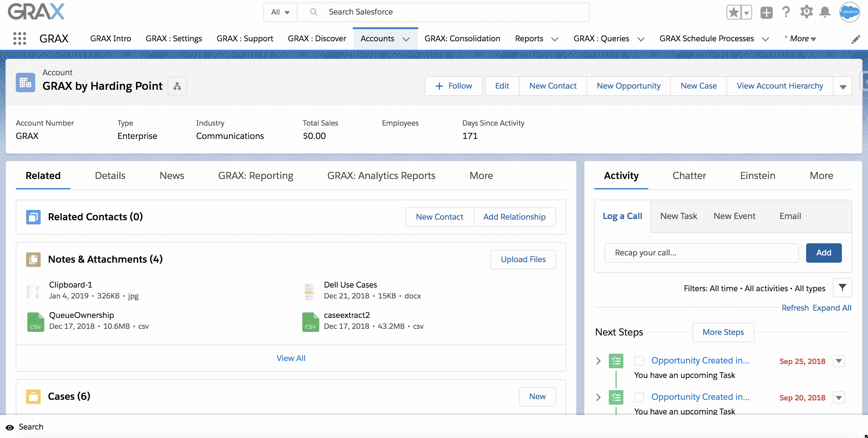The height and width of the screenshot is (438, 868).
Task: Select the New Task activity tab
Action: (x=678, y=216)
